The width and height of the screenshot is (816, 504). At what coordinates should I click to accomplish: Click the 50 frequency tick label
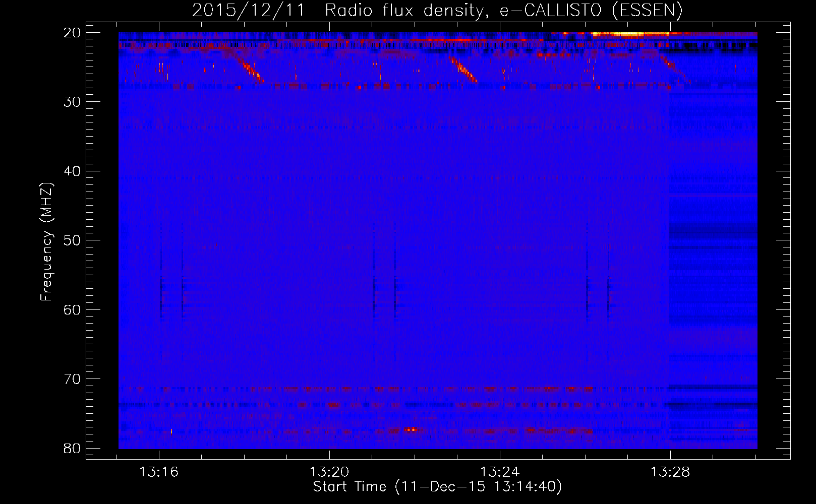(x=73, y=240)
